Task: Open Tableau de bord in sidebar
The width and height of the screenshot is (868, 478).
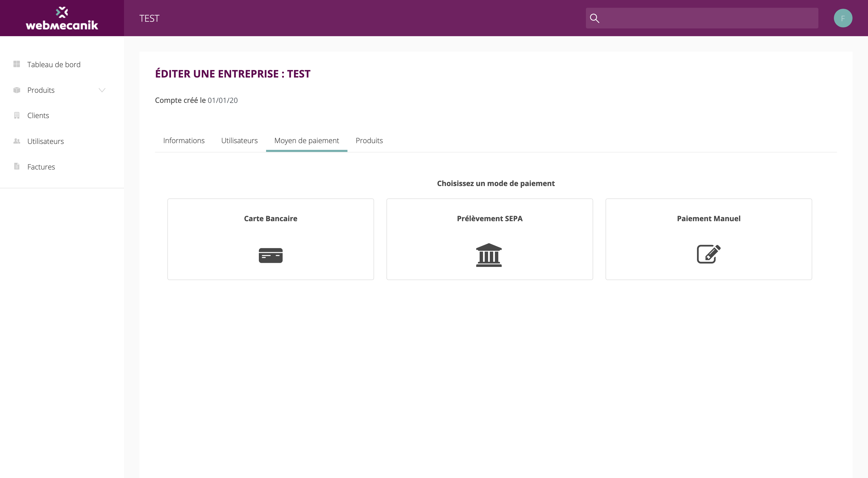Action: click(54, 64)
